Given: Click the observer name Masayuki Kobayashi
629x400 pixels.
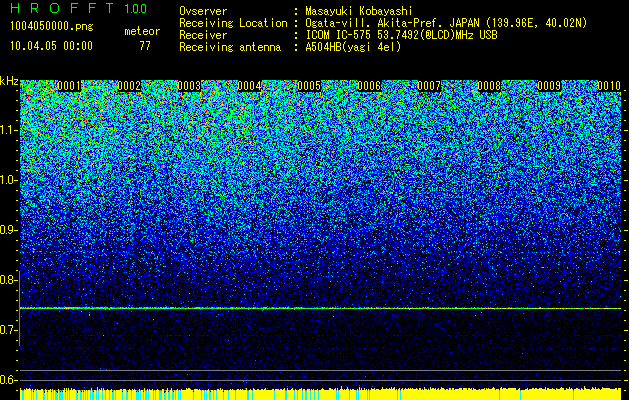Looking at the screenshot, I should pyautogui.click(x=359, y=11).
